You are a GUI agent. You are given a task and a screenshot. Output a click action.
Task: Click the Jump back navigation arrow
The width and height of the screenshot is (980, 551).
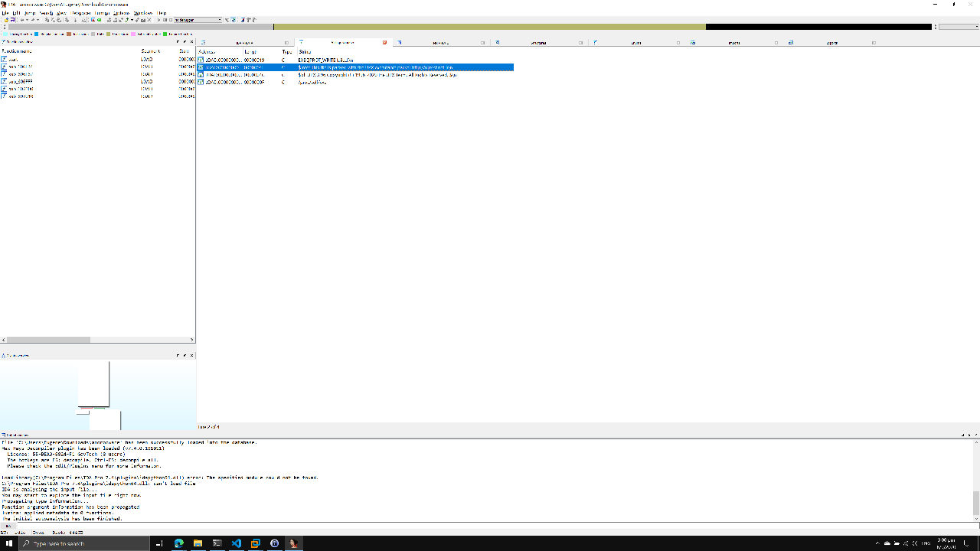click(x=22, y=20)
